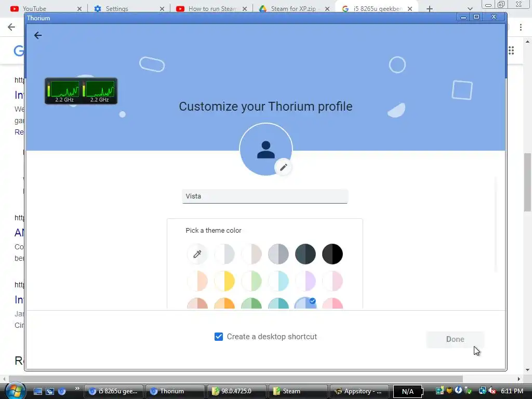Click the horizontal scrollbar in browser
Viewport: 532px width, 399px height.
tap(235, 379)
